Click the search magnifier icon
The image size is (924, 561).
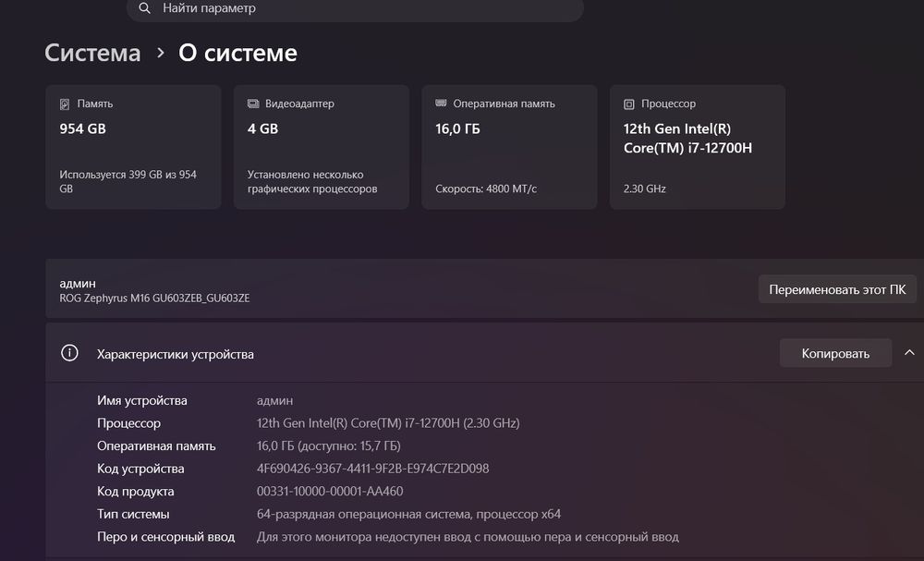coord(144,8)
